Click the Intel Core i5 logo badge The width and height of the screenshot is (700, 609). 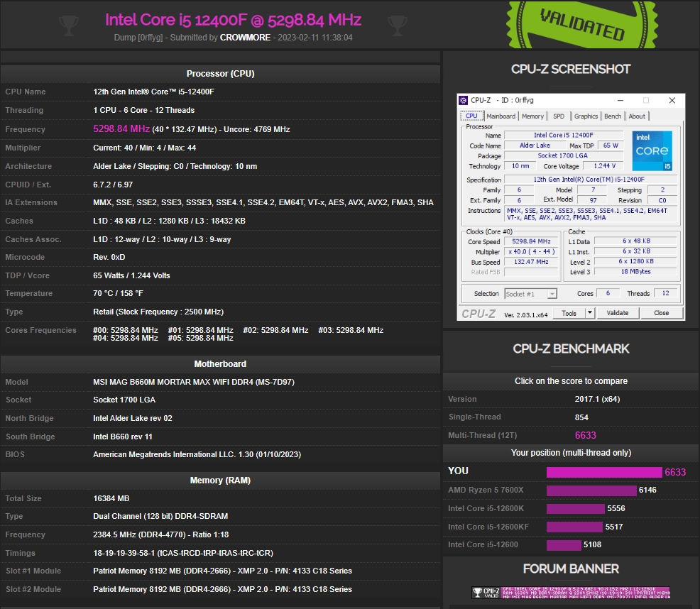point(652,150)
